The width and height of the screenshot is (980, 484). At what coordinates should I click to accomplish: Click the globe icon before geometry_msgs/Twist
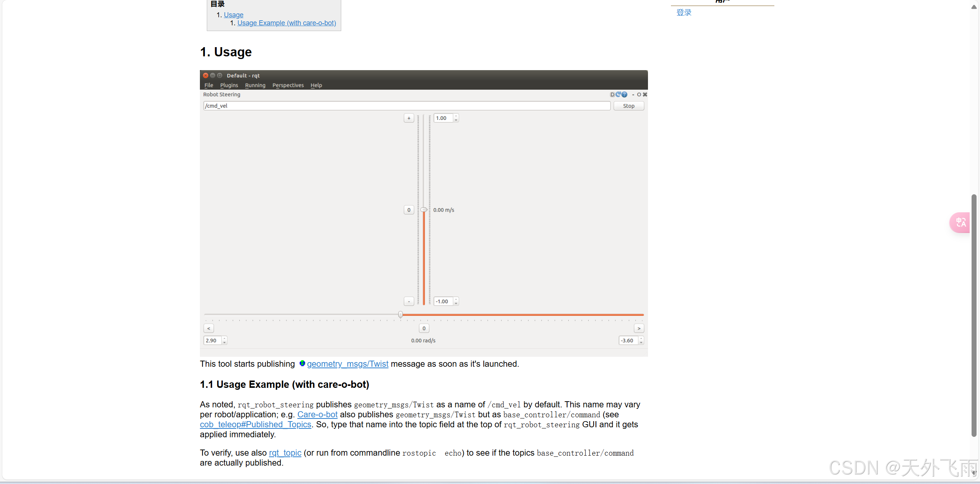coord(302,363)
